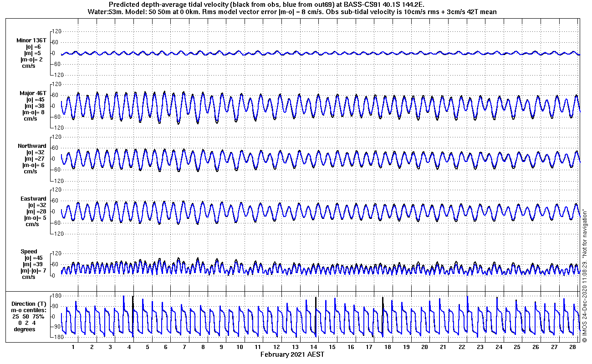The image size is (592, 364).
Task: Click the tall black direction spike near day 14
Action: pos(316,316)
